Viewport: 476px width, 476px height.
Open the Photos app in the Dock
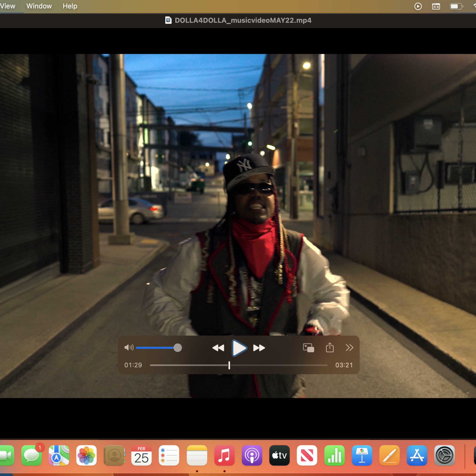click(x=86, y=456)
